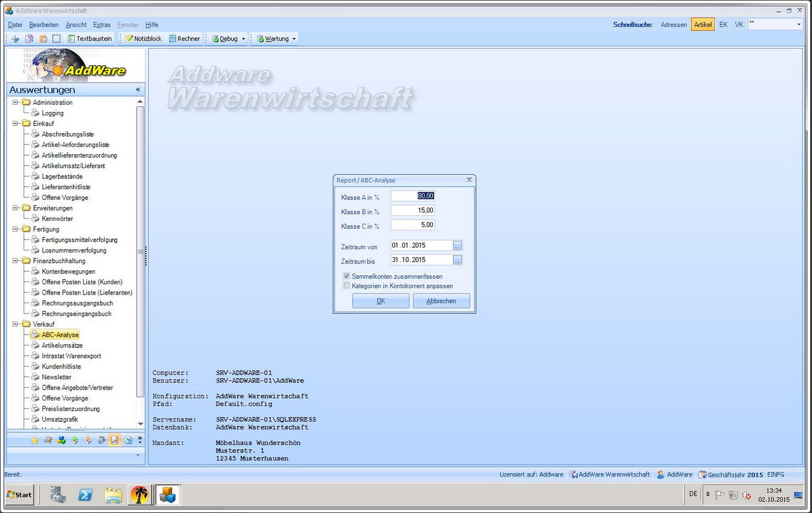Confirm ABC-Analyse dialog with OK
This screenshot has width=812, height=513.
381,301
